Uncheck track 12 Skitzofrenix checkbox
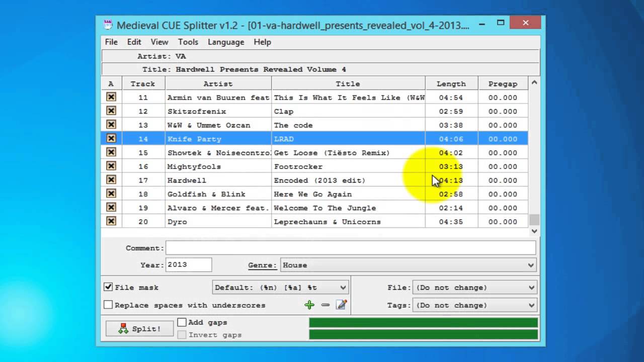Screen dimensions: 644x362 111,111
